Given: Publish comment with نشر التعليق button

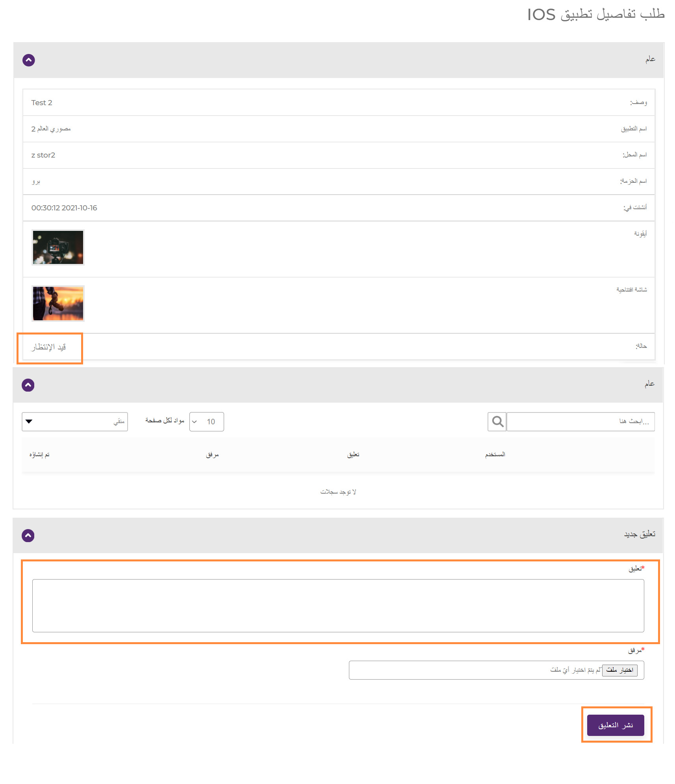Looking at the screenshot, I should 616,725.
